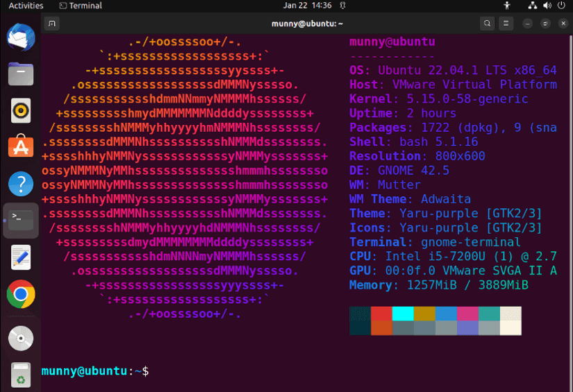Click the terminal search icon

point(487,24)
